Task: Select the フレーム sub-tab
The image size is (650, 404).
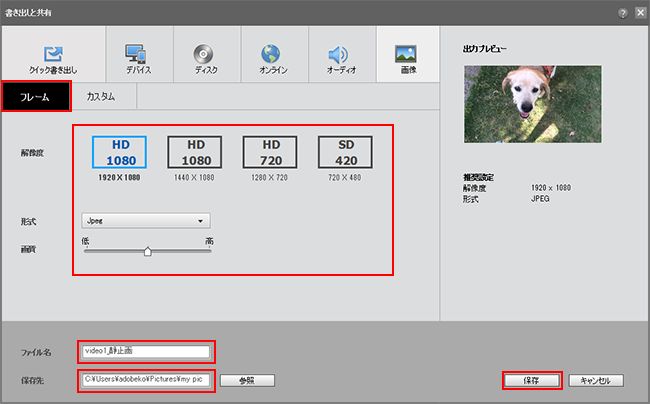Action: click(36, 97)
